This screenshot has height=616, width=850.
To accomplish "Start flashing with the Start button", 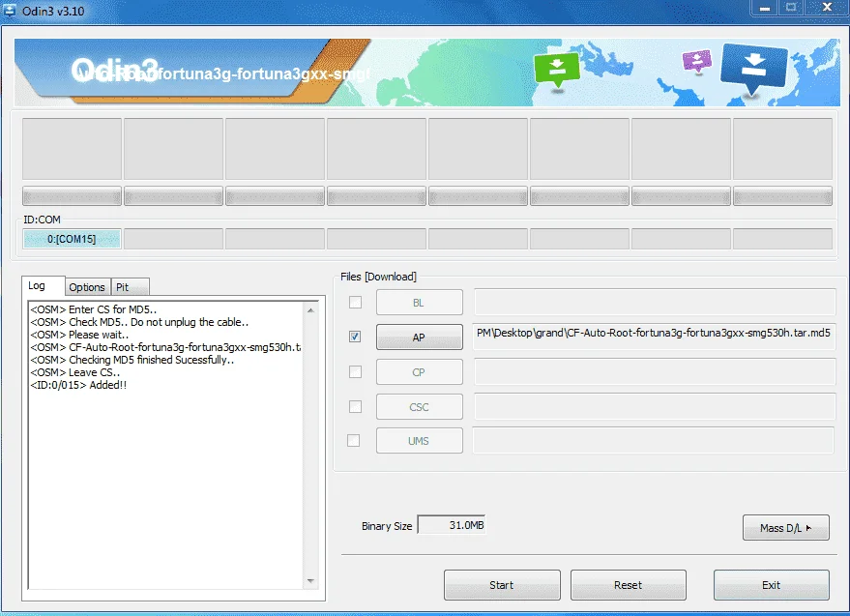I will (x=502, y=585).
